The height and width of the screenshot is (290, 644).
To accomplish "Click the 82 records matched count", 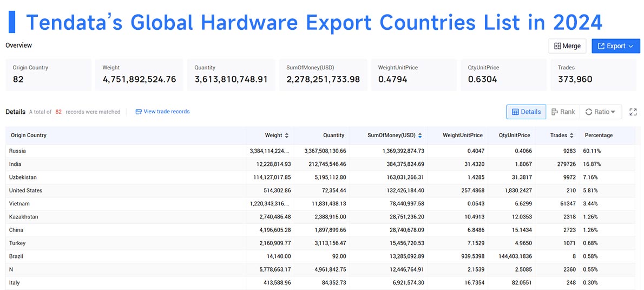I will tap(58, 112).
